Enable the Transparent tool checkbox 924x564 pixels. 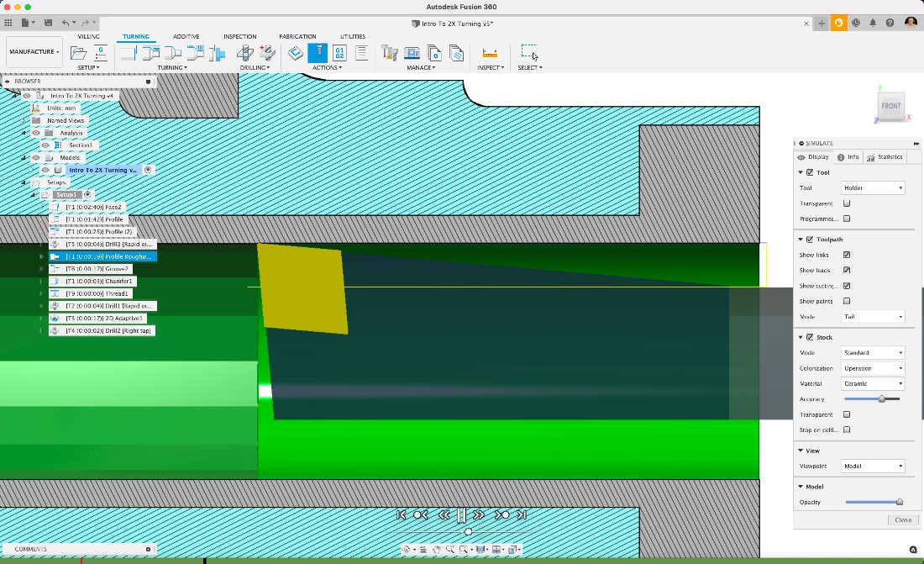[847, 203]
